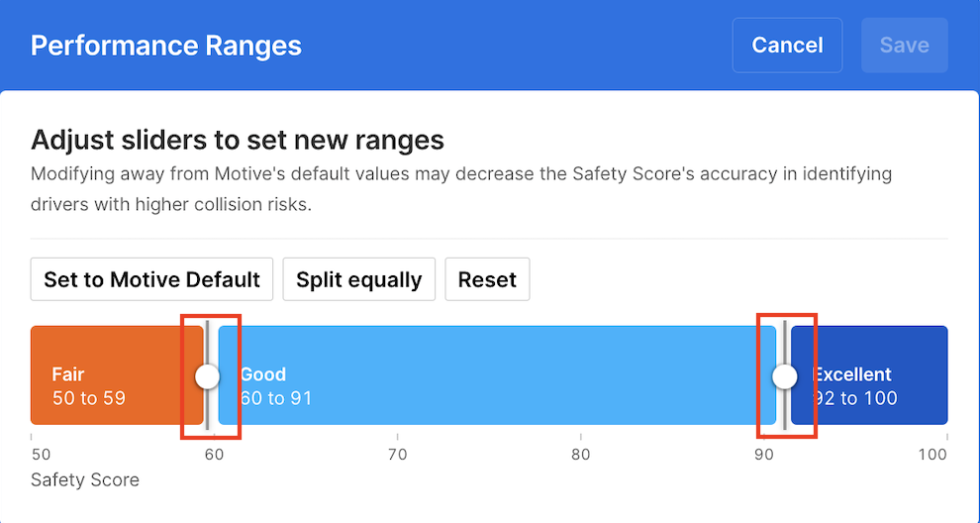Save the performance ranges

[x=904, y=46]
